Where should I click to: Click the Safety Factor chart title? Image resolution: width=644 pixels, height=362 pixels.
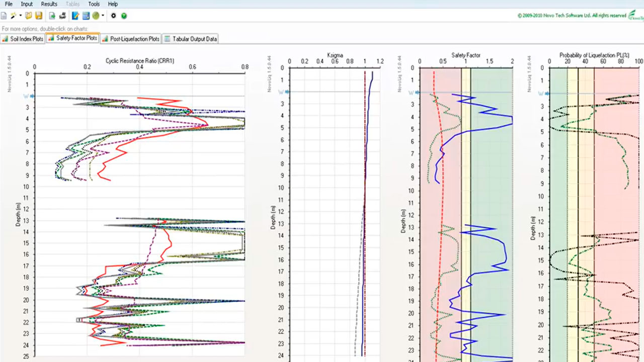(x=465, y=55)
